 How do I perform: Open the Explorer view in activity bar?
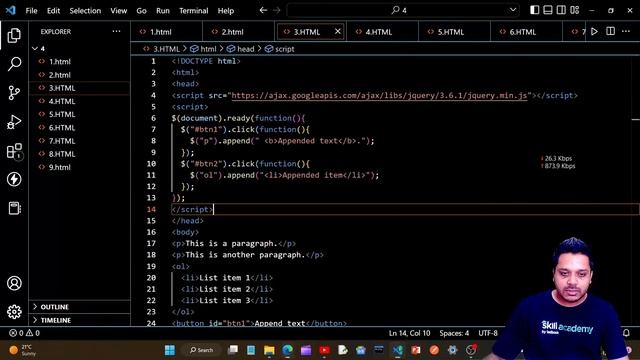pos(14,36)
